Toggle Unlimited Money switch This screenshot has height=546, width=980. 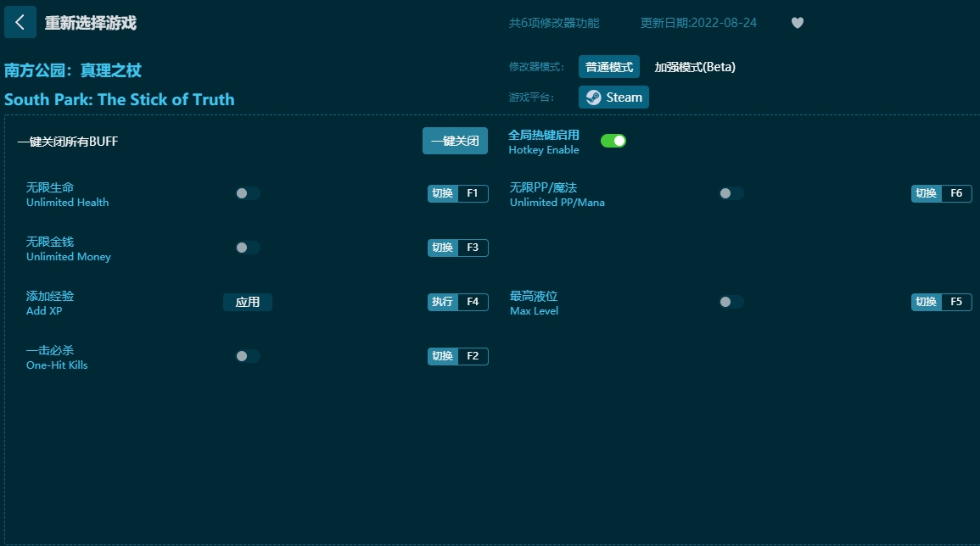pos(247,248)
